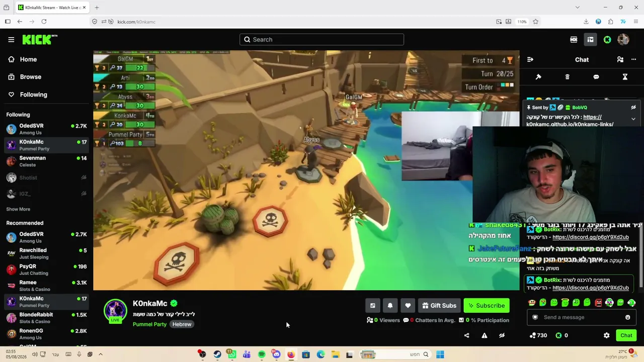Image resolution: width=644 pixels, height=362 pixels.
Task: Send message with green Chat button
Action: point(626,335)
